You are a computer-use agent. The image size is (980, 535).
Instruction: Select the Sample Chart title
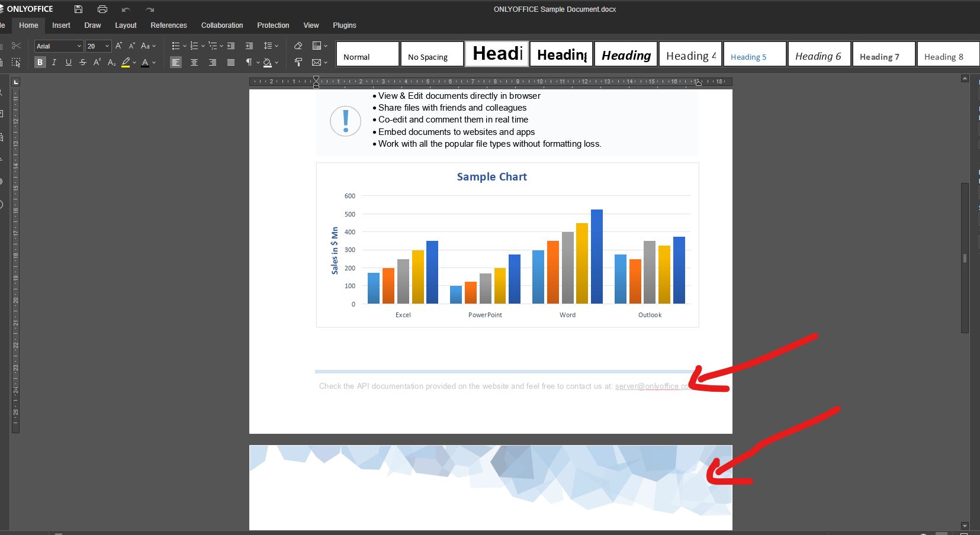491,176
